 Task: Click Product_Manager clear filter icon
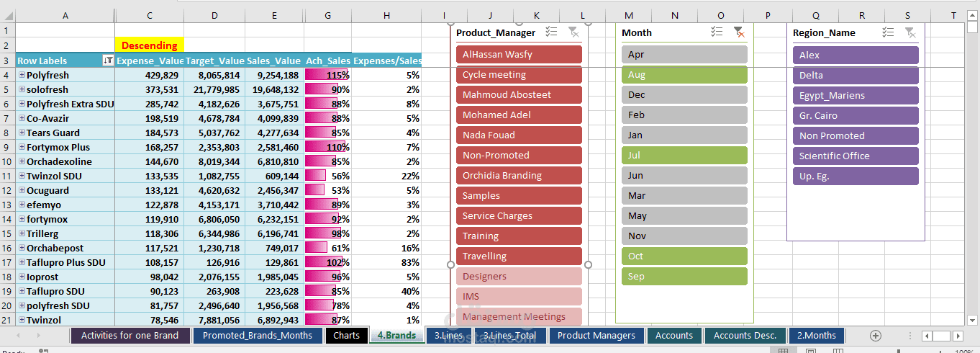[x=573, y=32]
